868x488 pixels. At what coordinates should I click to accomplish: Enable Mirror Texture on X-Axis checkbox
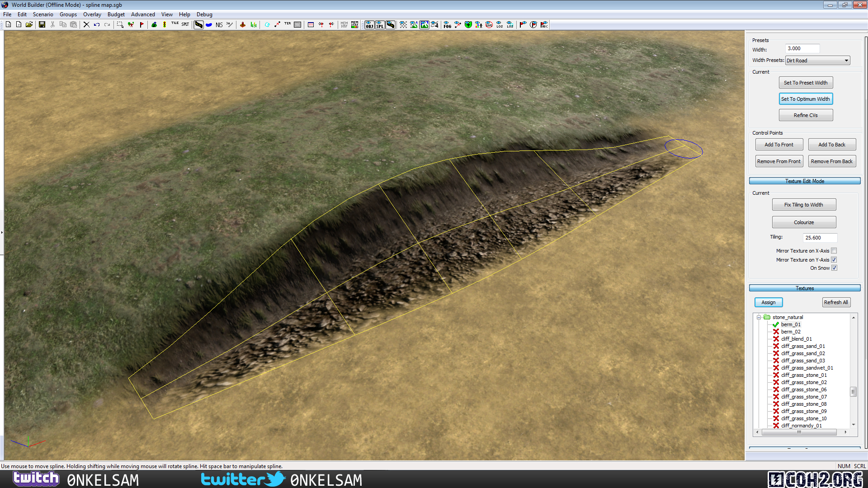point(834,251)
